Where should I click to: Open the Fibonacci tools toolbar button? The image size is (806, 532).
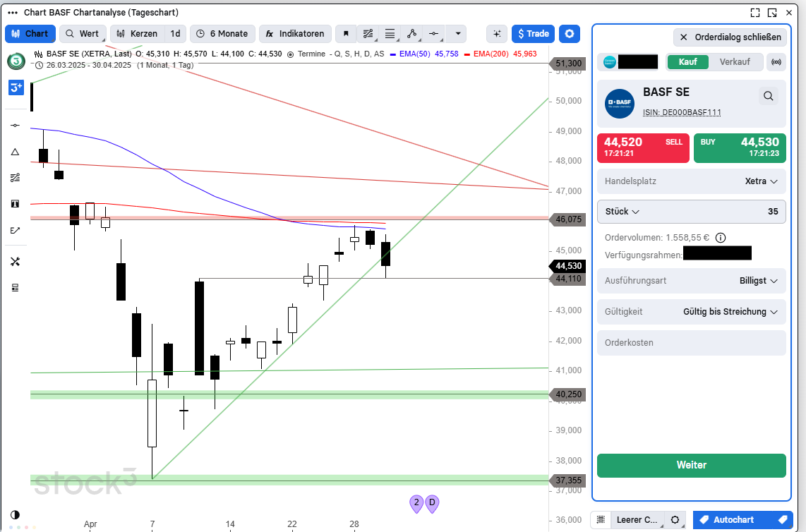(x=368, y=34)
